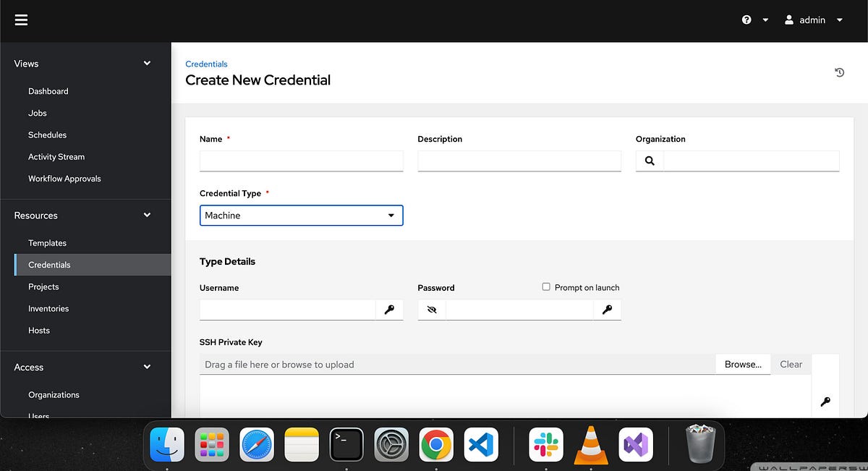Click the Organization search magnifier icon
Image resolution: width=868 pixels, height=471 pixels.
(x=649, y=160)
